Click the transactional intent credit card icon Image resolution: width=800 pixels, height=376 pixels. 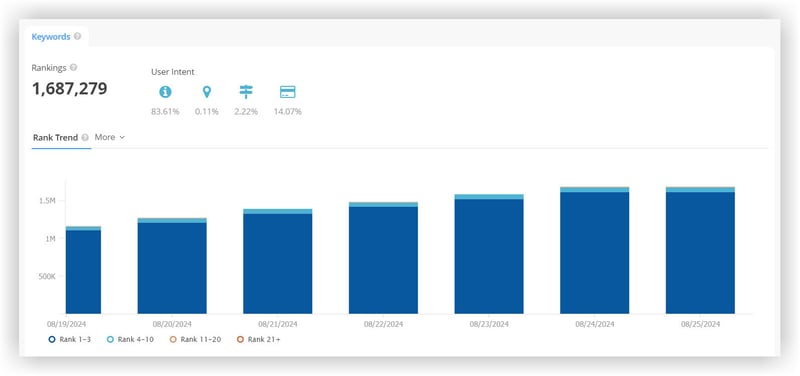[x=288, y=92]
